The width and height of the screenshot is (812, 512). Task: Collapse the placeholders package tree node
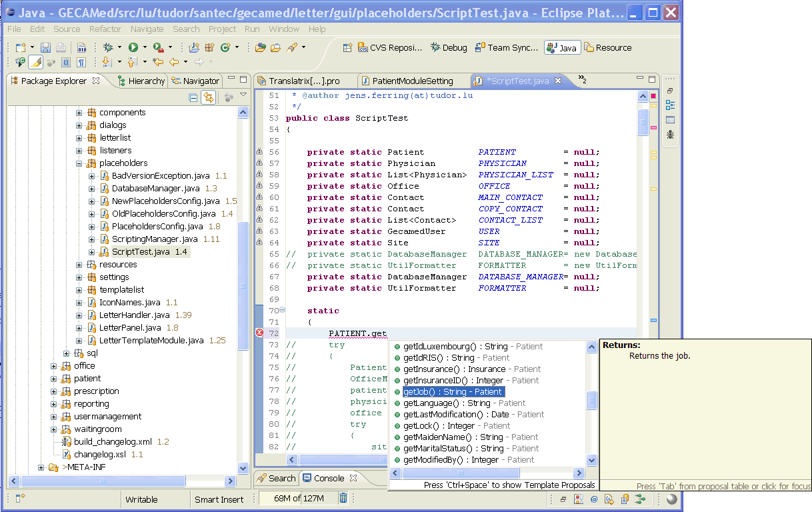coord(79,163)
